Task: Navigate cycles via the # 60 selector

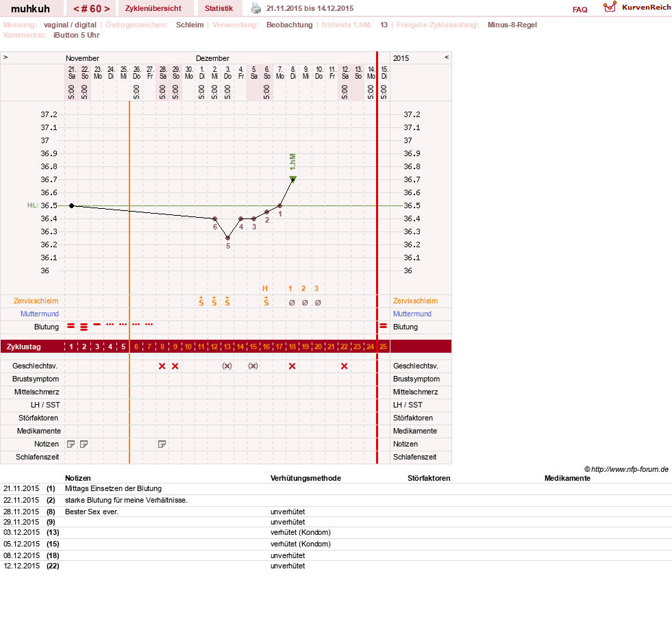Action: [91, 9]
